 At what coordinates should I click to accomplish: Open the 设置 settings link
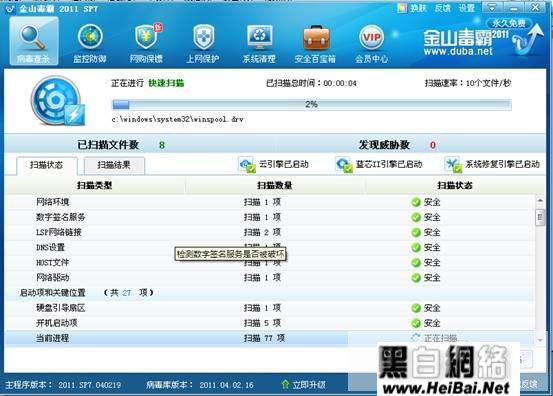click(x=467, y=8)
